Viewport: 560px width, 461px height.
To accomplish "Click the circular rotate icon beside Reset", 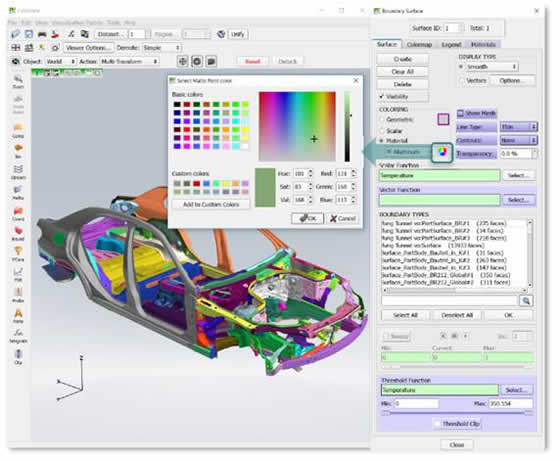I will pos(197,61).
